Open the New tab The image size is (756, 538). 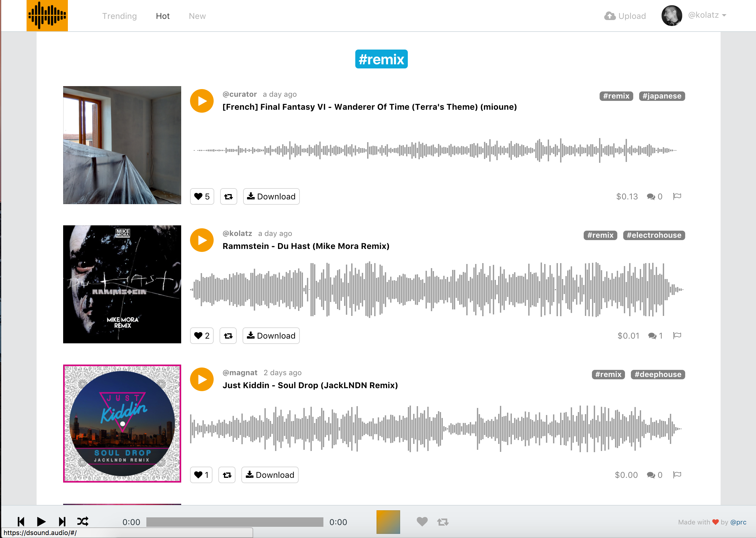(197, 16)
